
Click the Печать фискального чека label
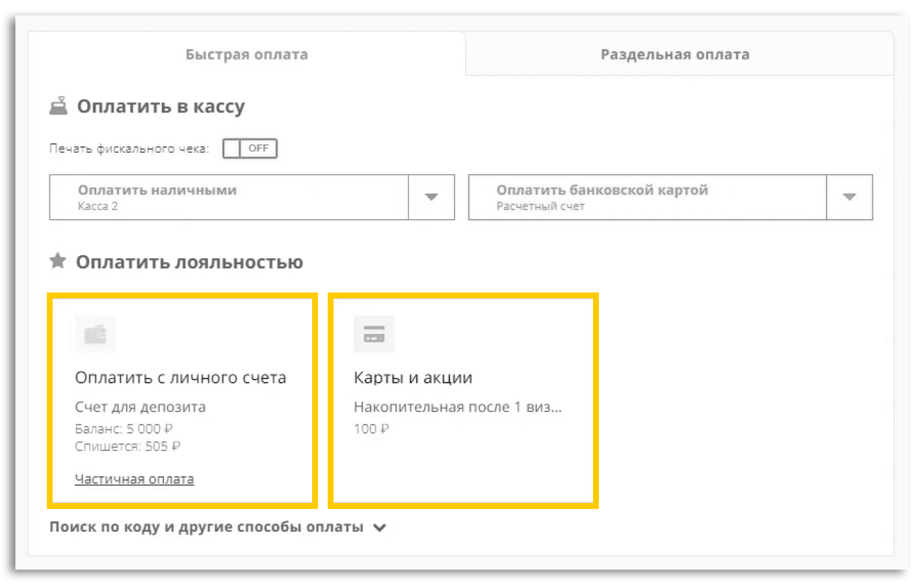click(129, 149)
